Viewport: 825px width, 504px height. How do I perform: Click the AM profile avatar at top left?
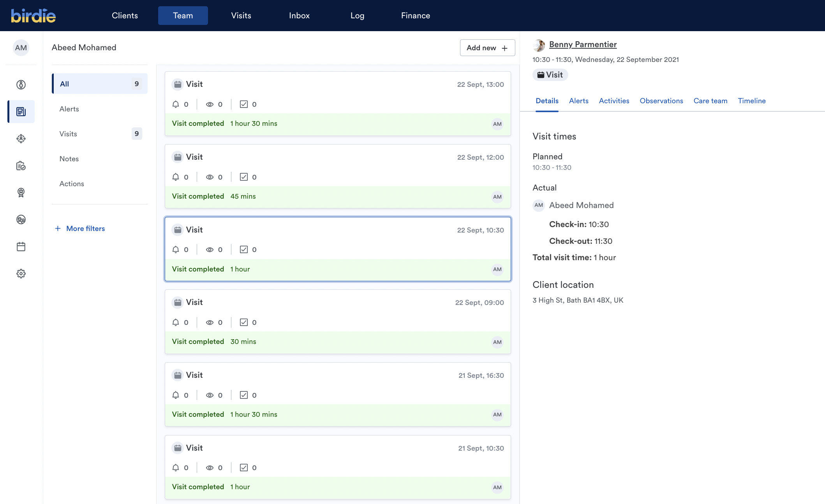[21, 48]
